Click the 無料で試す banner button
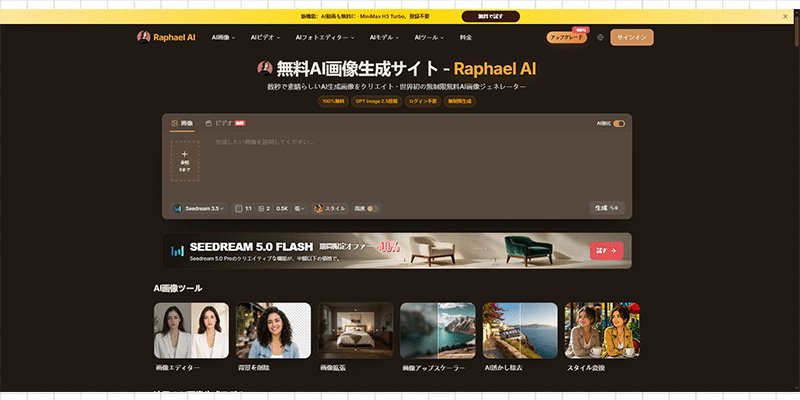 490,16
